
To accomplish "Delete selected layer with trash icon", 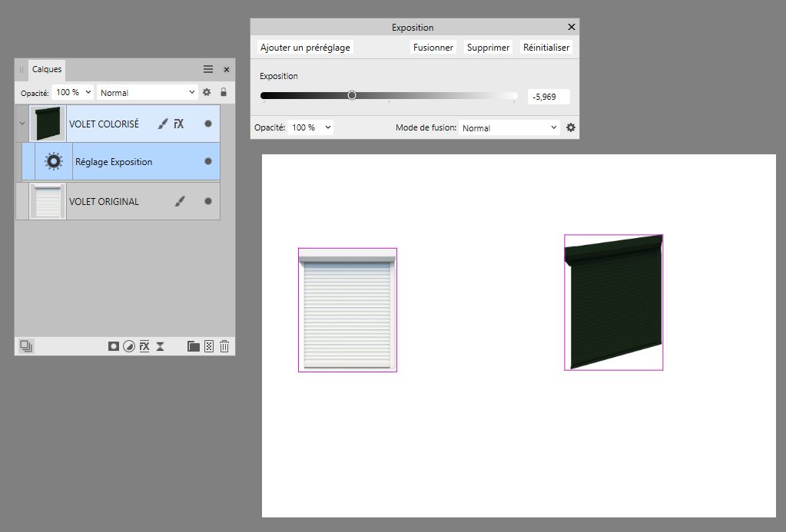I will tap(224, 346).
